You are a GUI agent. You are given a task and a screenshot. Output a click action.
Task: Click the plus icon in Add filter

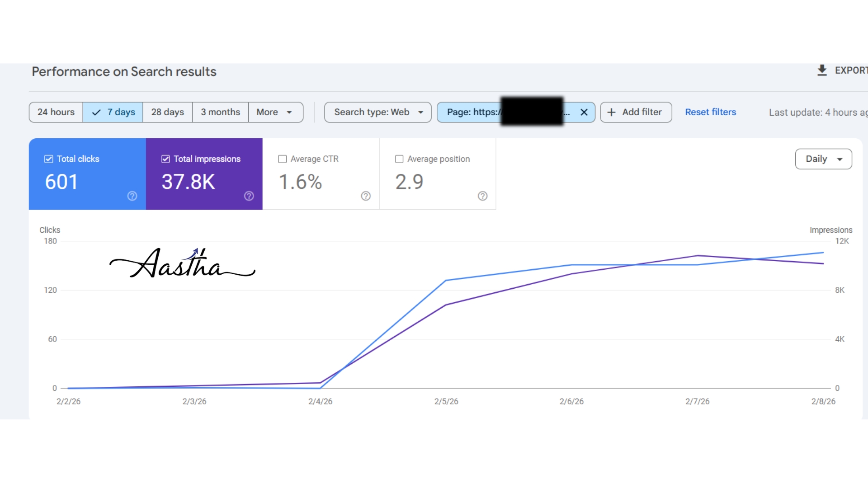[x=611, y=112]
